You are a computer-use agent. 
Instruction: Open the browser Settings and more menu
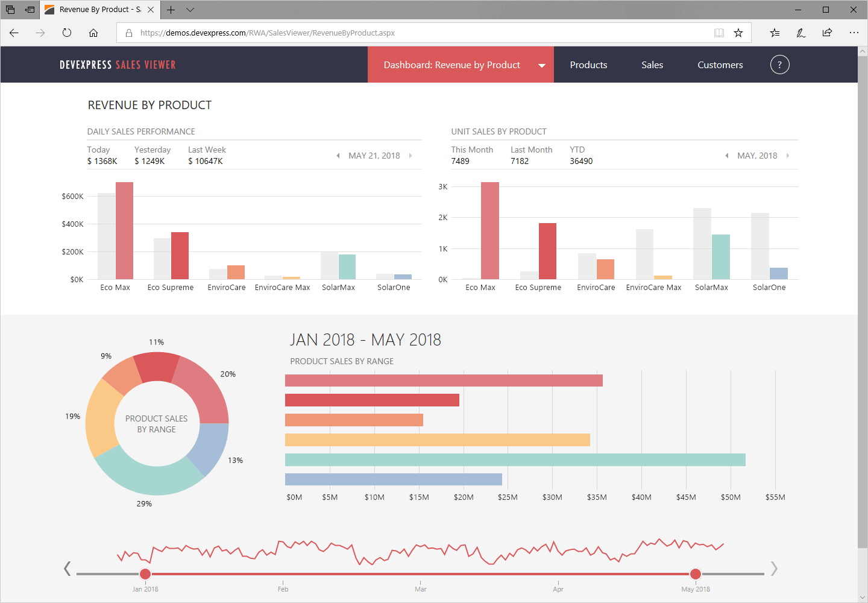(x=854, y=33)
